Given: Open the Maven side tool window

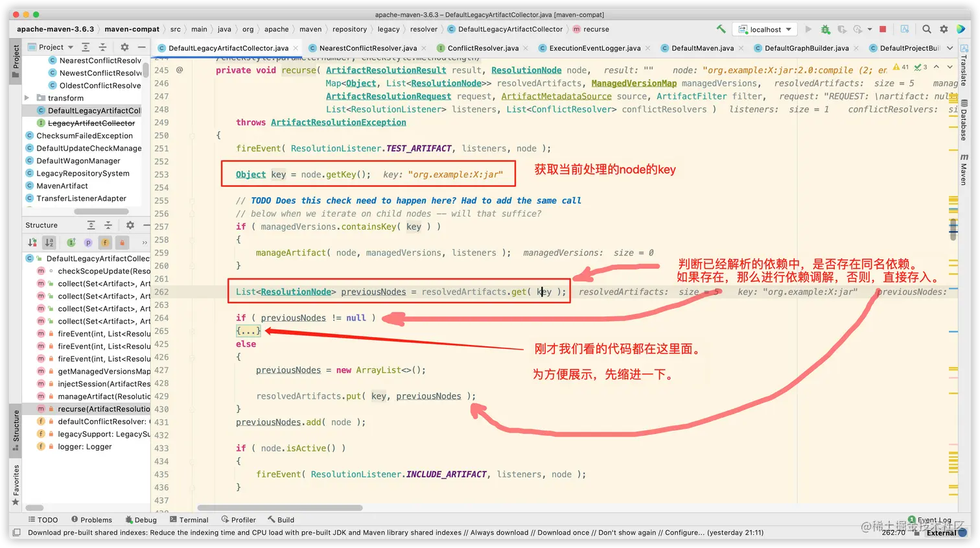Looking at the screenshot, I should [x=964, y=170].
